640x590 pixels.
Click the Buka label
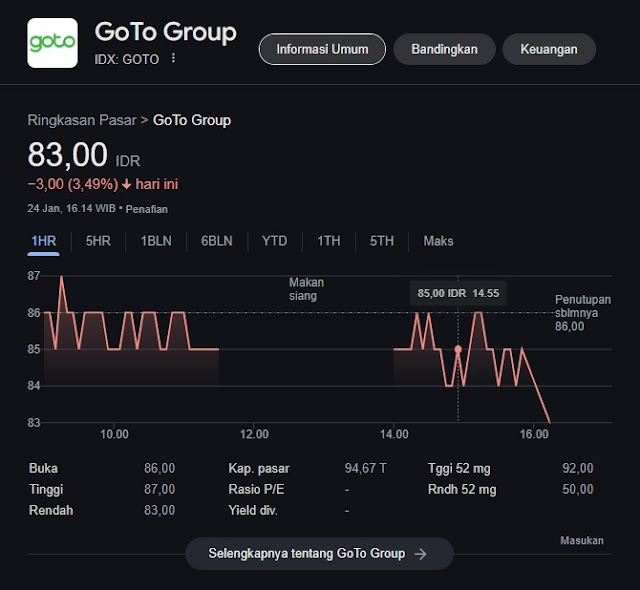coord(43,468)
